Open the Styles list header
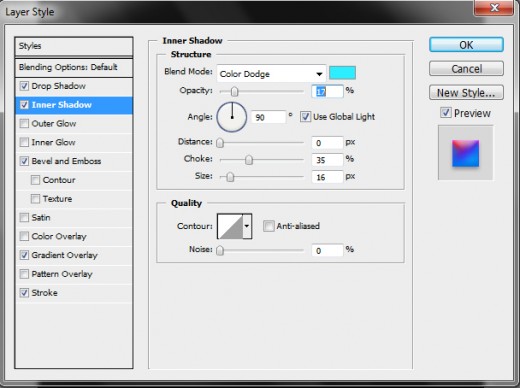The image size is (520, 388). pos(74,46)
